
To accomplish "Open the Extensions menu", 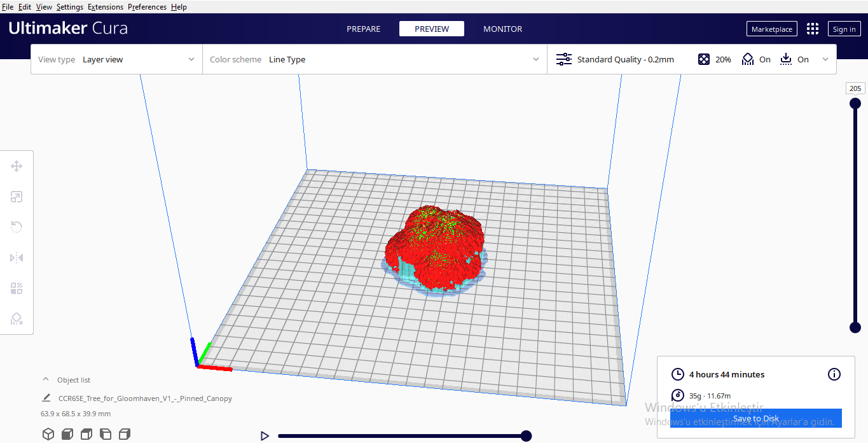I will pos(105,6).
